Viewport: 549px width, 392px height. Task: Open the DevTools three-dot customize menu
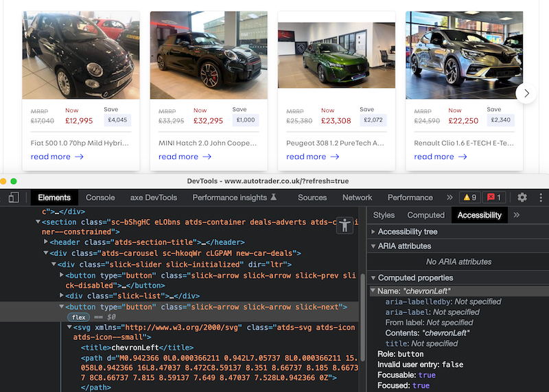541,198
